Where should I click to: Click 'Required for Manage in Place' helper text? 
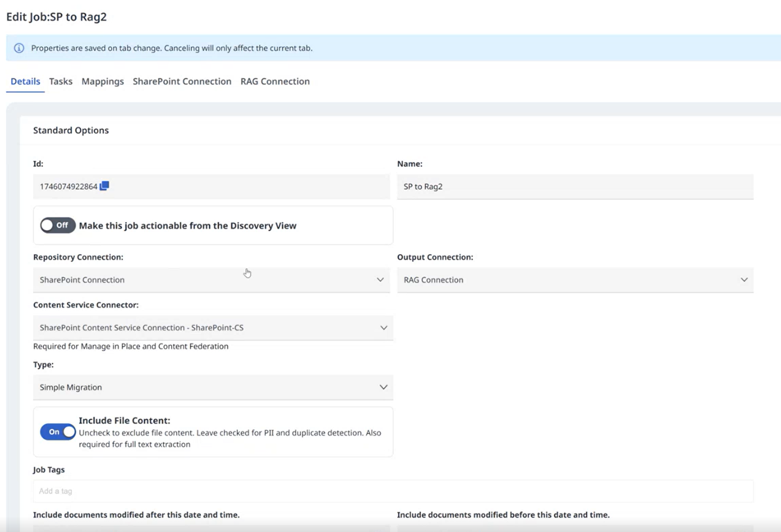click(131, 346)
